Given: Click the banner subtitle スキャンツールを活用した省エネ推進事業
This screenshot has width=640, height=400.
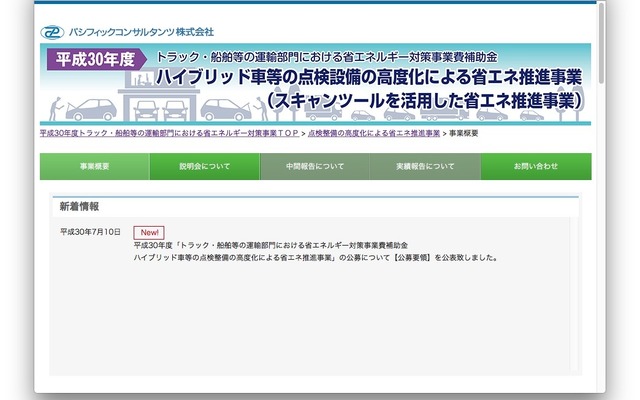Looking at the screenshot, I should point(424,101).
